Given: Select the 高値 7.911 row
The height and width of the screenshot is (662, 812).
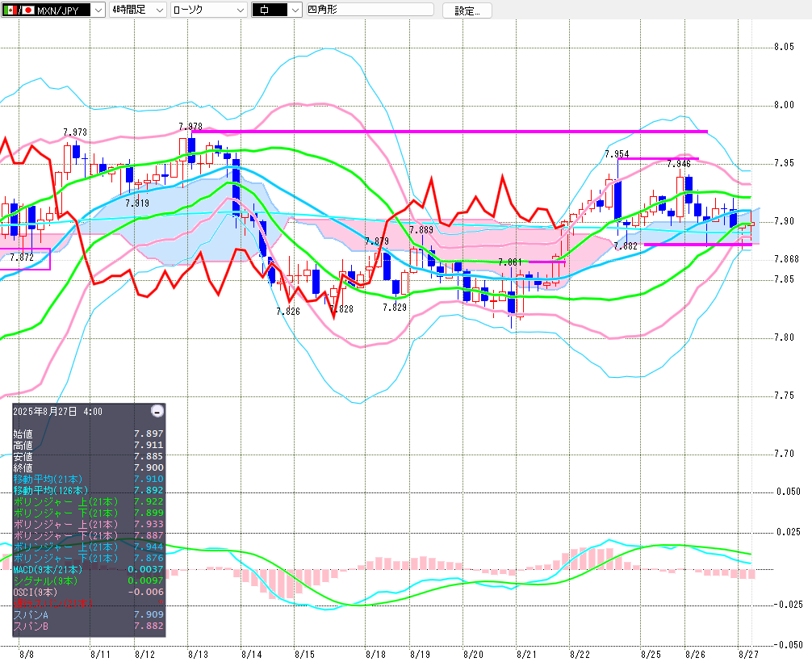Looking at the screenshot, I should point(88,445).
